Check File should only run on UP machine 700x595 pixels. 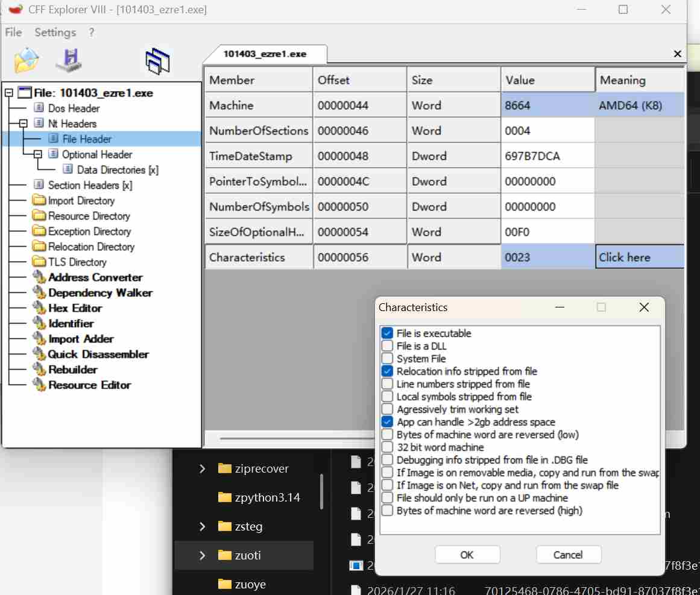pos(388,498)
